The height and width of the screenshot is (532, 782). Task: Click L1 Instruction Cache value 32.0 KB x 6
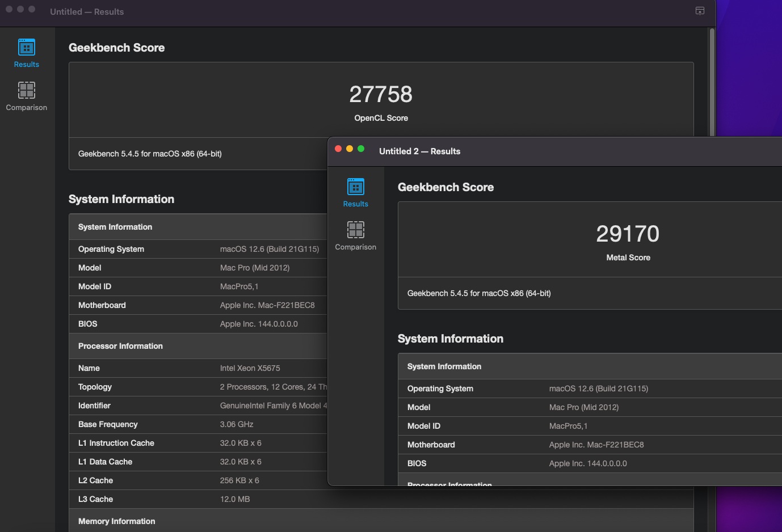pyautogui.click(x=241, y=443)
